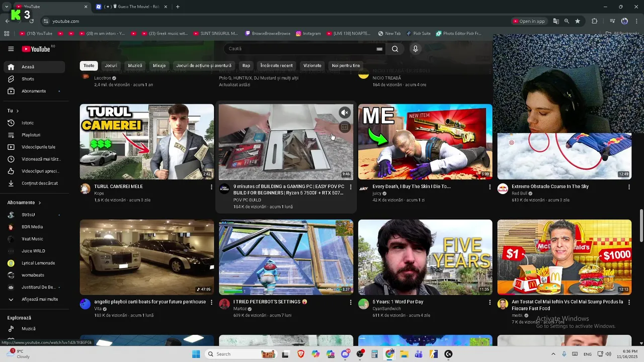Open Shorts in the sidebar

click(x=34, y=79)
